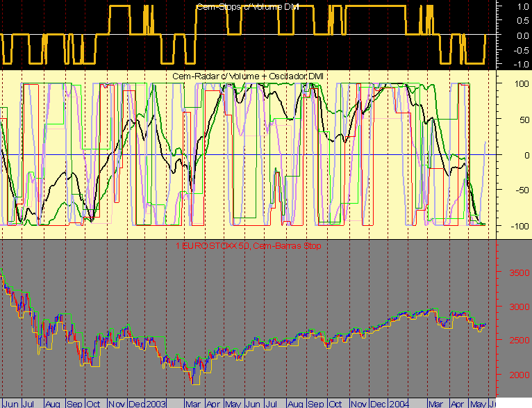532x408 pixels.
Task: Pick the 3000 price level label
Action: (x=519, y=307)
